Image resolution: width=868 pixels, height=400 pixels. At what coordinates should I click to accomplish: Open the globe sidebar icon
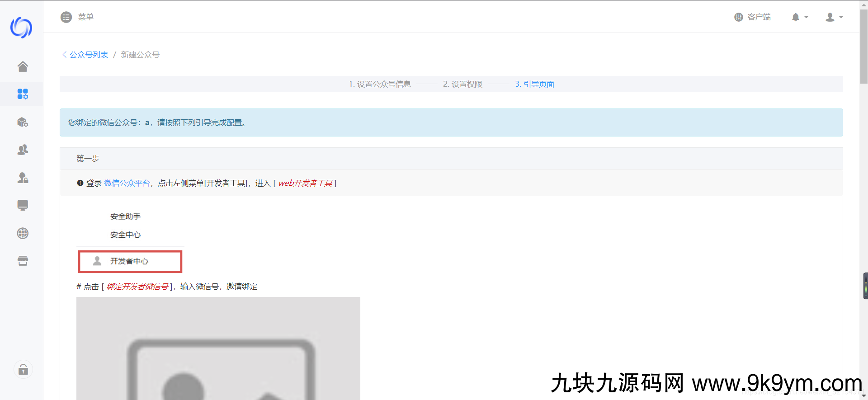23,233
